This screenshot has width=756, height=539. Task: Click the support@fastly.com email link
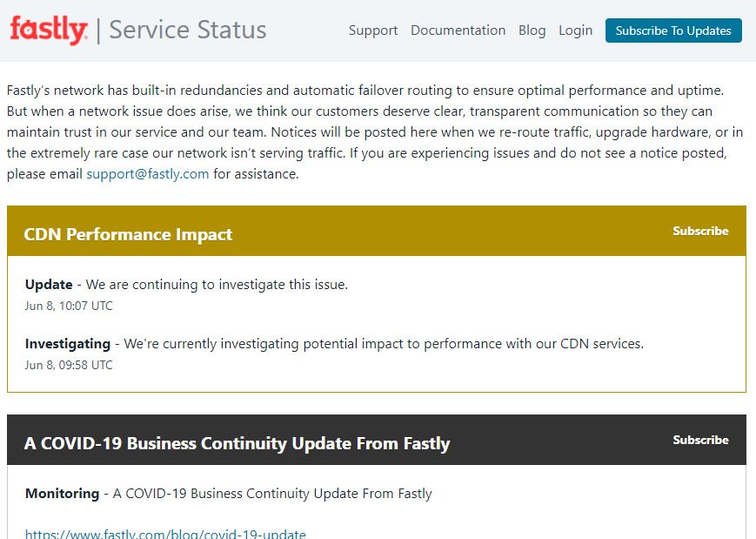[x=147, y=173]
